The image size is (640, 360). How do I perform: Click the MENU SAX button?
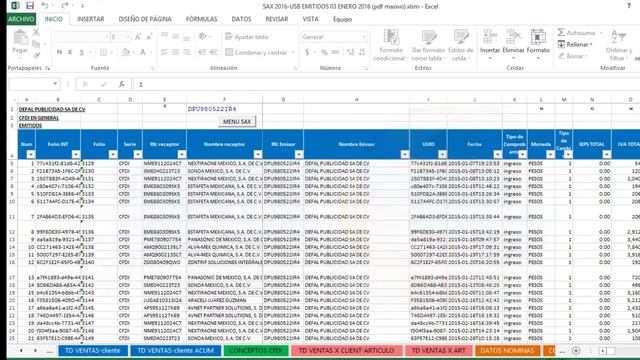coord(237,121)
